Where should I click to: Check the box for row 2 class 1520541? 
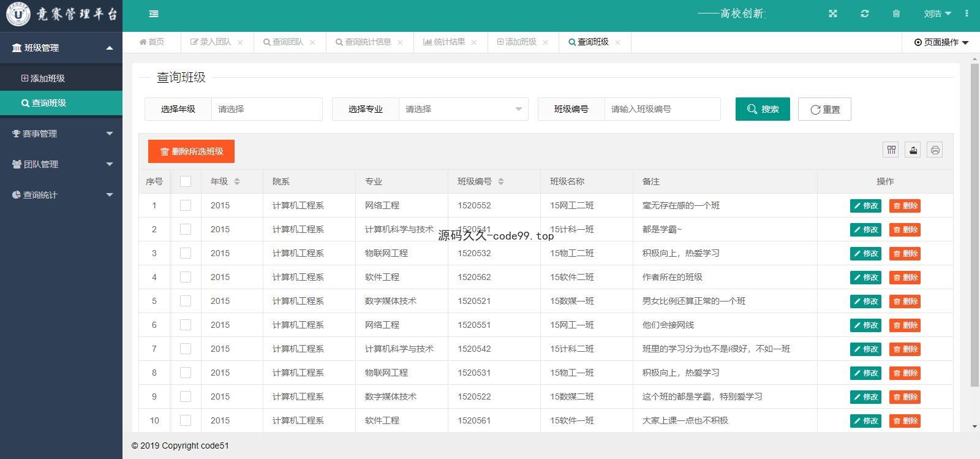[186, 229]
